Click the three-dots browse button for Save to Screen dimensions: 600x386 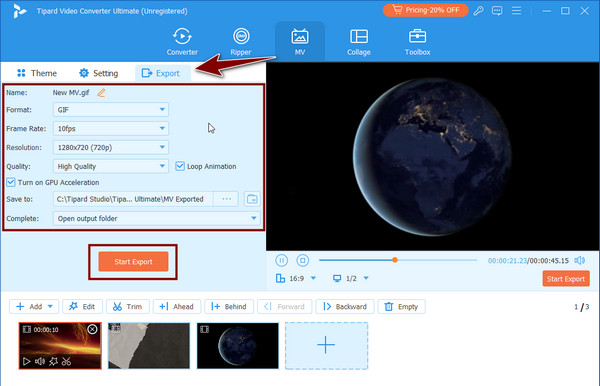(227, 199)
